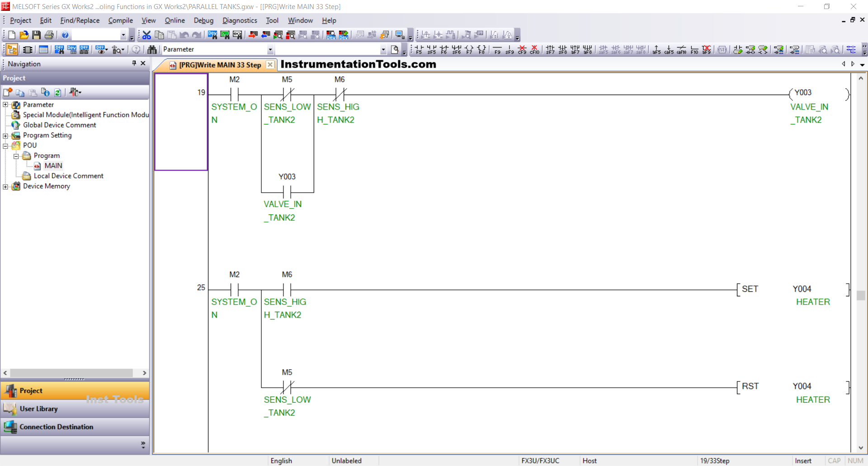
Task: Toggle auto-hide pin on Navigation panel
Action: pos(134,63)
